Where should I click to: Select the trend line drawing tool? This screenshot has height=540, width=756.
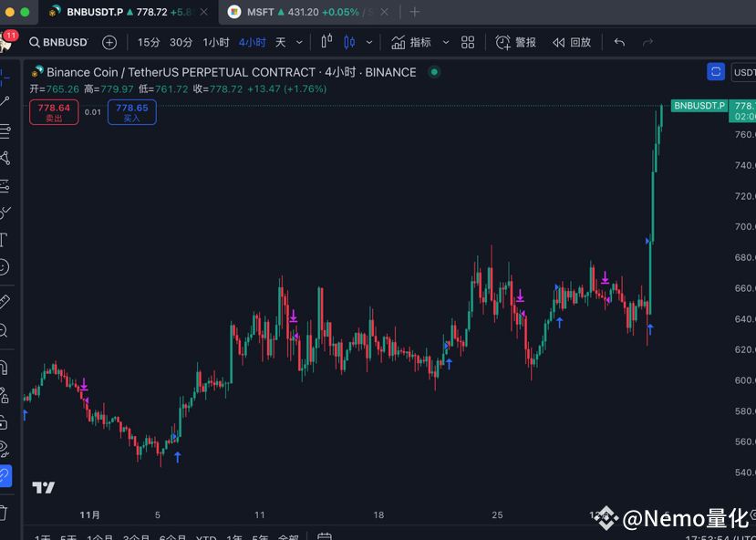[x=5, y=101]
